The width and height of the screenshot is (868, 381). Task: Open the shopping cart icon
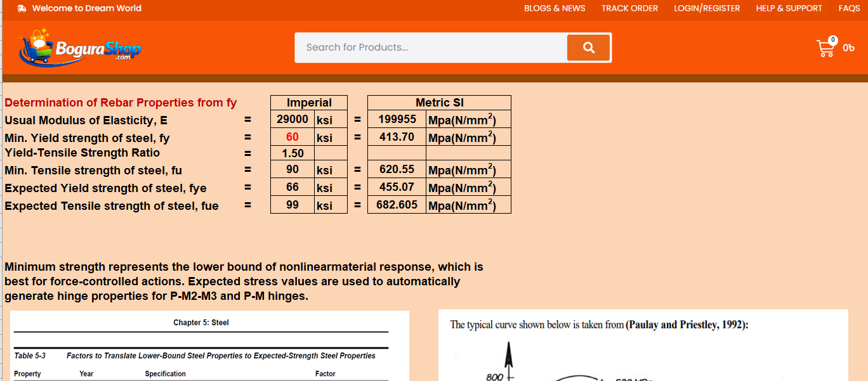coord(826,48)
